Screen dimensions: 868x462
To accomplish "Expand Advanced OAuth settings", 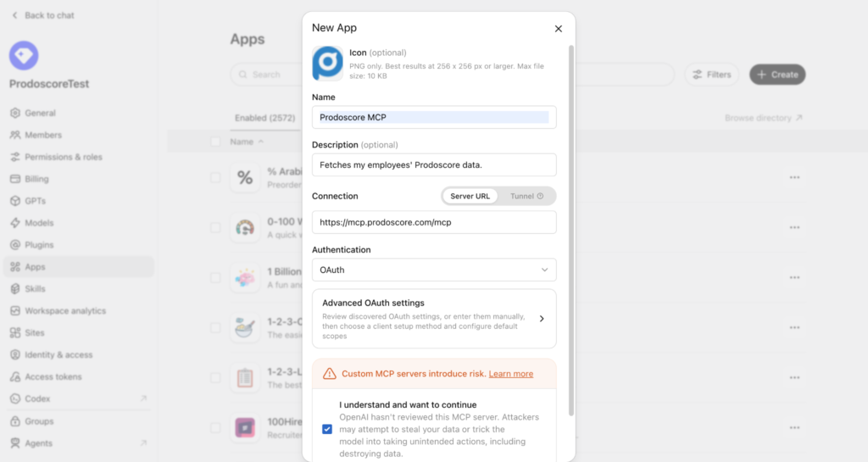I will [434, 319].
